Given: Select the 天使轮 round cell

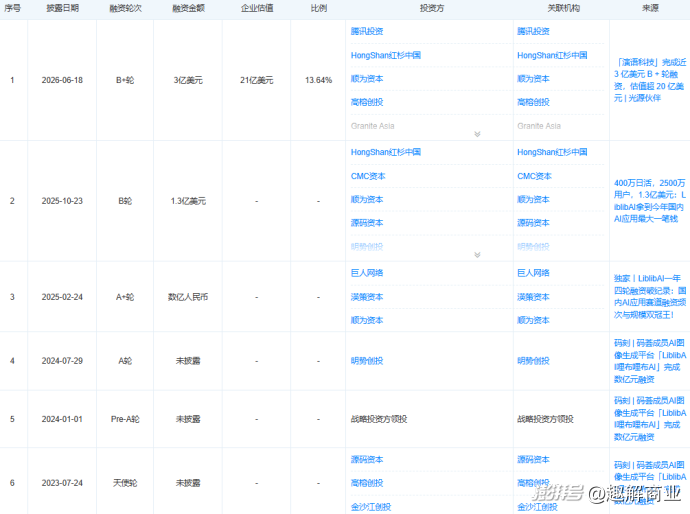Looking at the screenshot, I should point(125,483).
